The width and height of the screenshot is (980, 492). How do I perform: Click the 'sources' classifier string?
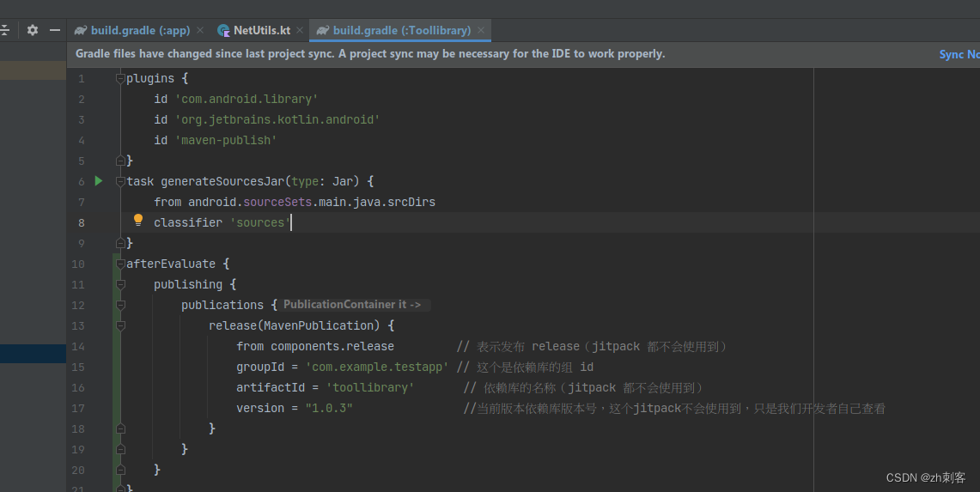[260, 222]
